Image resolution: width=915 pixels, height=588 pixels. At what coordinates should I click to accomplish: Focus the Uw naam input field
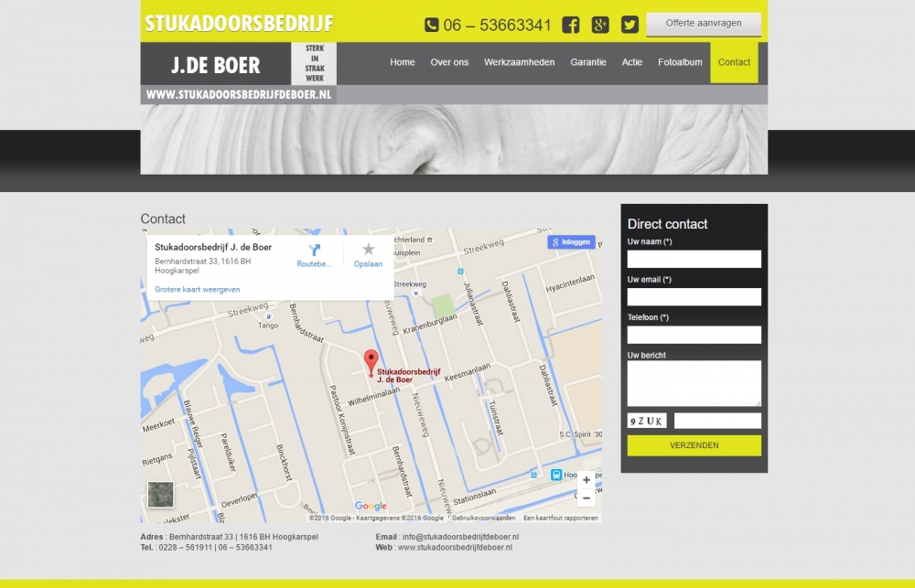tap(694, 259)
